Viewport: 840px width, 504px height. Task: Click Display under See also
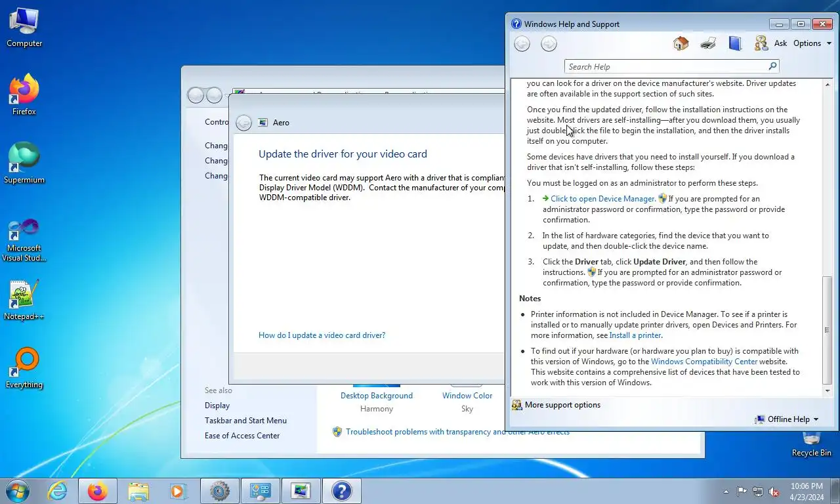217,406
